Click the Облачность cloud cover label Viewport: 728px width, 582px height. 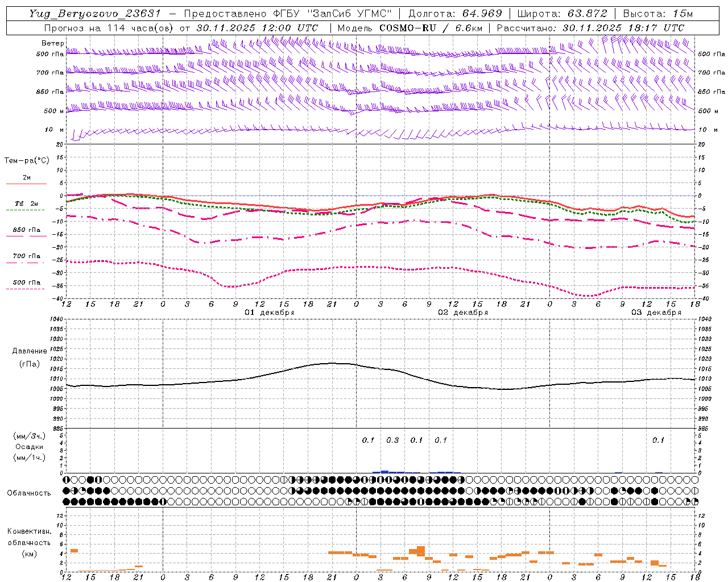click(29, 493)
